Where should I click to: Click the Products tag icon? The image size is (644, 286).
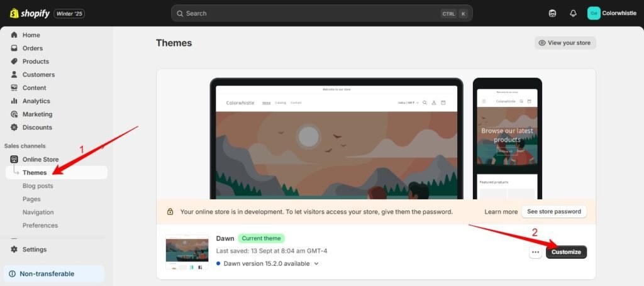point(14,61)
